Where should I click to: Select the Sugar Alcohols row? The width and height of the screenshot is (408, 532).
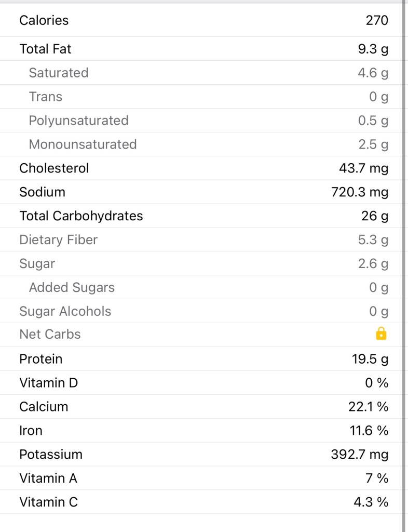[202, 312]
